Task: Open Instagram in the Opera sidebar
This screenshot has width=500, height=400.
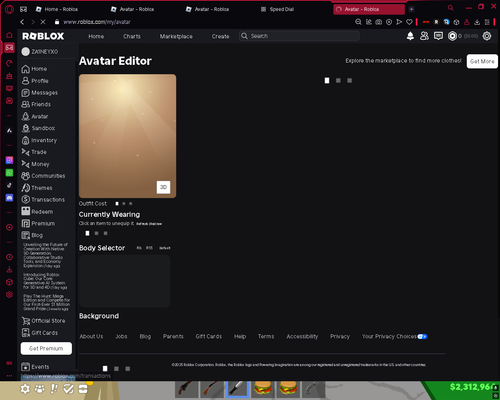Action: [9, 160]
